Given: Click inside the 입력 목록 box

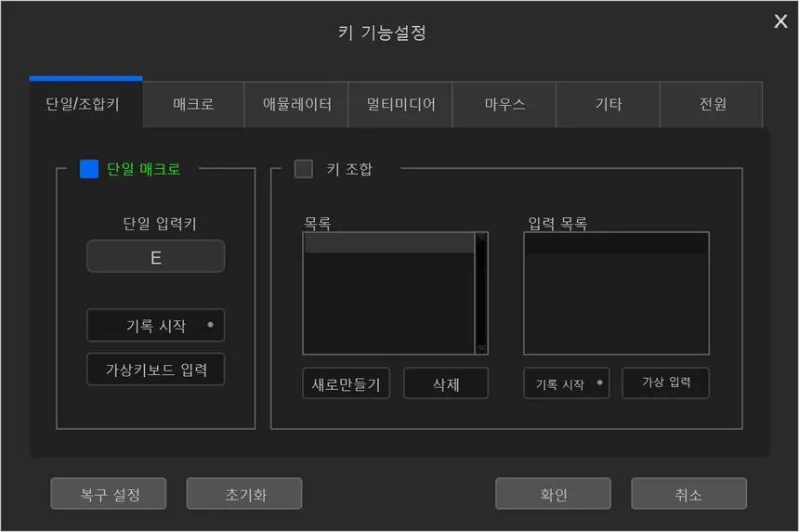Looking at the screenshot, I should point(616,297).
